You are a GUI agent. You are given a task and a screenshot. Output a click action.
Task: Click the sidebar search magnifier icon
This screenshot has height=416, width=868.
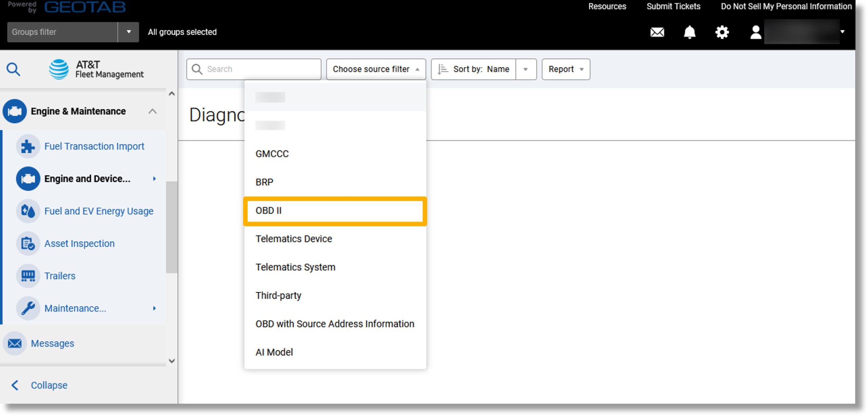13,69
